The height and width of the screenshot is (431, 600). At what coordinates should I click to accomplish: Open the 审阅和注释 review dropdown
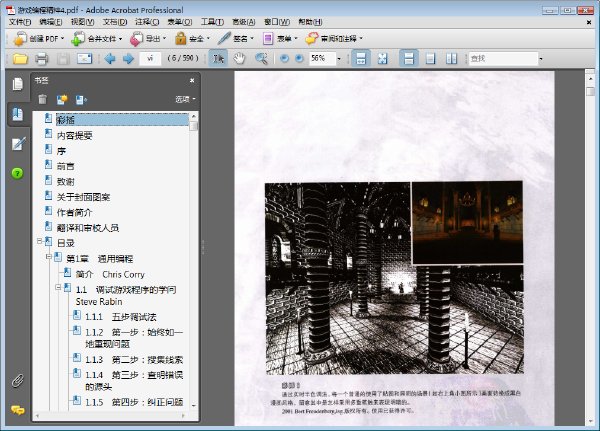(x=334, y=38)
